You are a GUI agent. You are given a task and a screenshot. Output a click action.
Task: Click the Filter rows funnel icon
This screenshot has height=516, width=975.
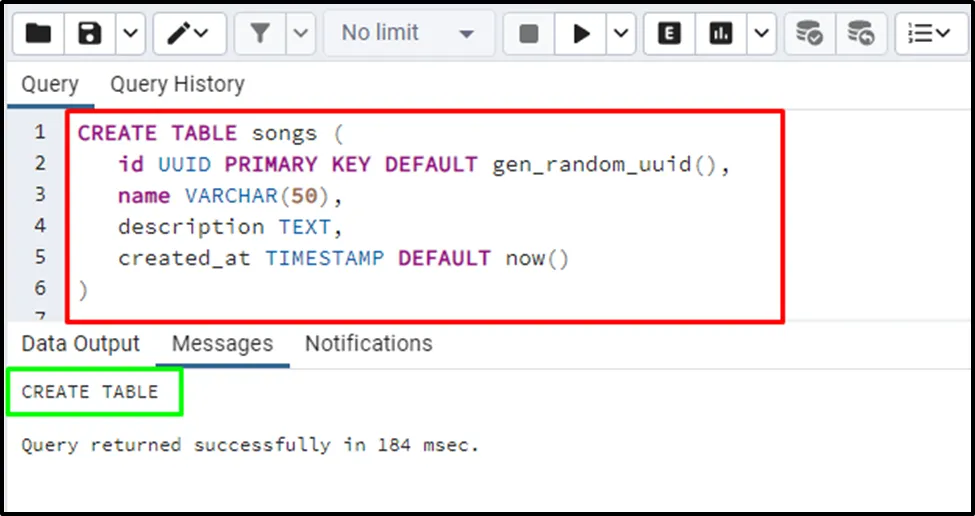[x=260, y=34]
